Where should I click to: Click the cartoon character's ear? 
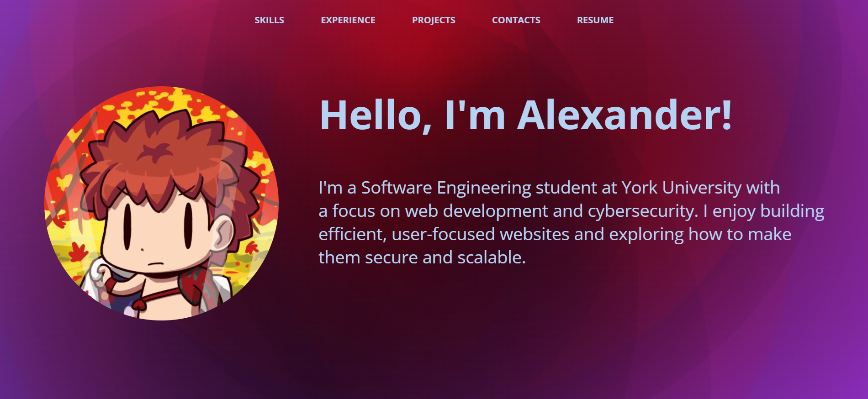(x=224, y=233)
